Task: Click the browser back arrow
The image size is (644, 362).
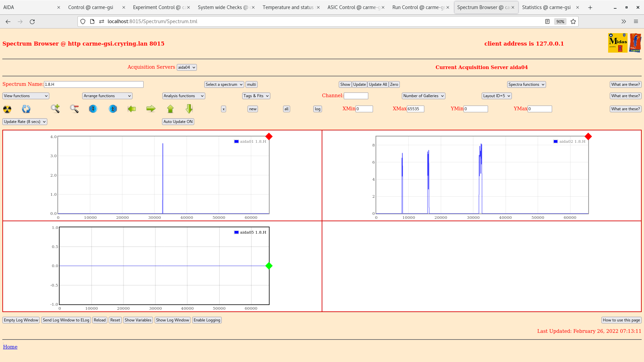Action: [8, 21]
